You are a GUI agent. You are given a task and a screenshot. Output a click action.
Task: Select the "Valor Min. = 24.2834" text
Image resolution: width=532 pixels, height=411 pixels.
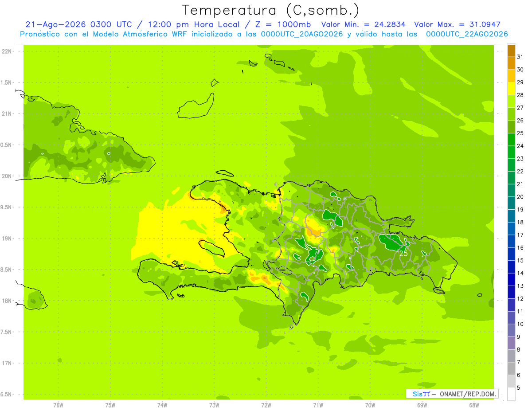pyautogui.click(x=364, y=24)
